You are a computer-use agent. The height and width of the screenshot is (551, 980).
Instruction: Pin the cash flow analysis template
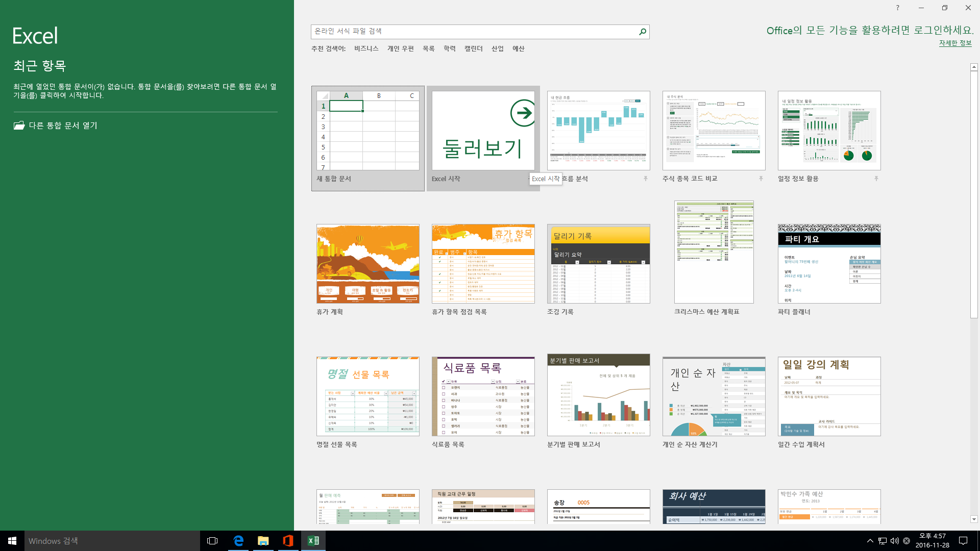(x=645, y=179)
